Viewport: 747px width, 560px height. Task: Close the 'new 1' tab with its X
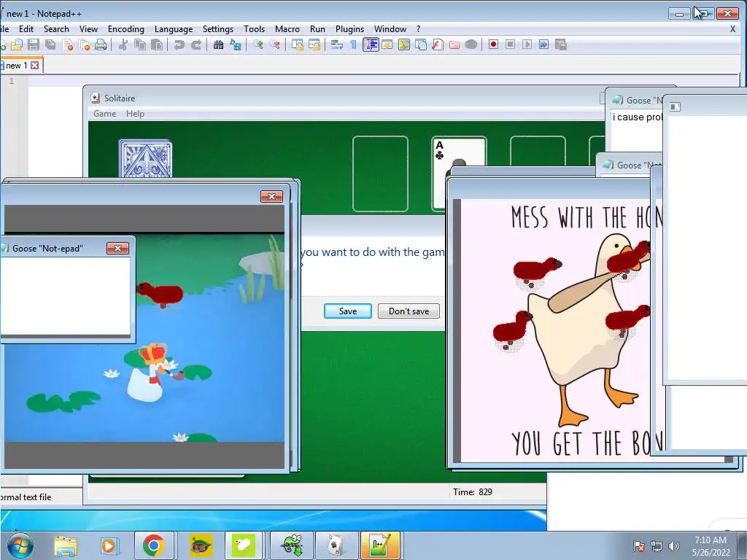click(35, 65)
